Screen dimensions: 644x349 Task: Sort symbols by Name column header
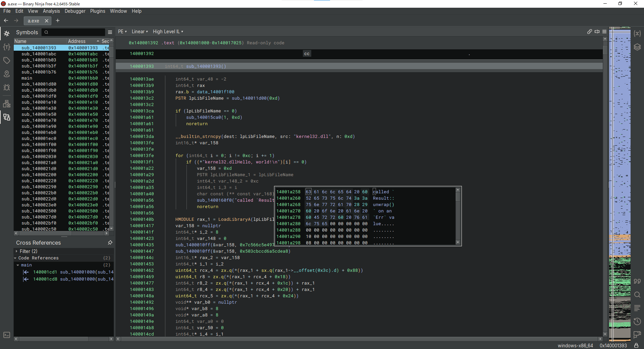coord(40,41)
